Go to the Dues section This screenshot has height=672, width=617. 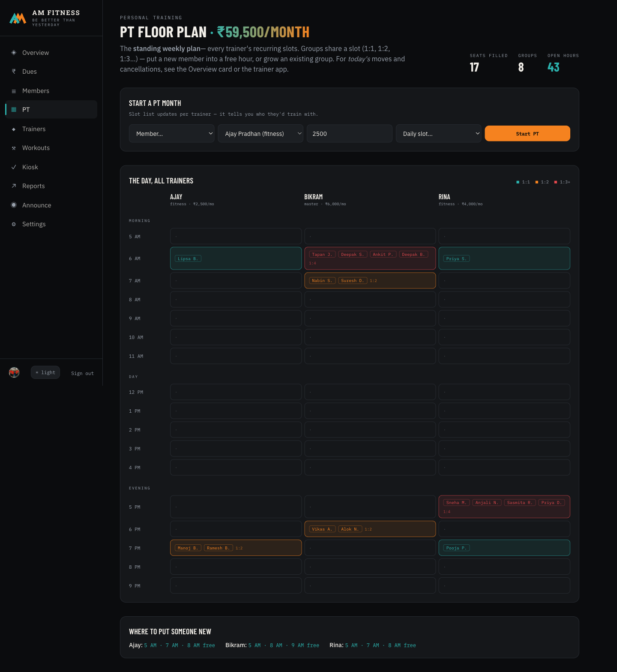pos(51,72)
